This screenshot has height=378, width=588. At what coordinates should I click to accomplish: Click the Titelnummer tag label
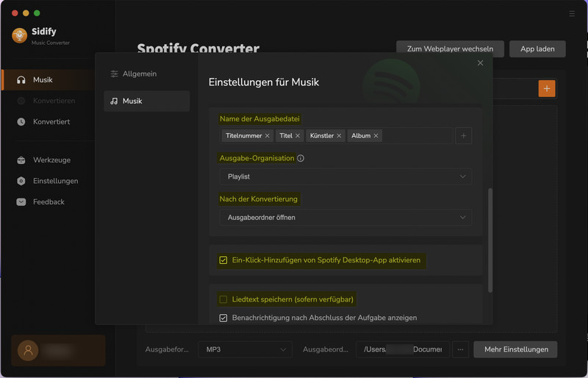pos(244,136)
